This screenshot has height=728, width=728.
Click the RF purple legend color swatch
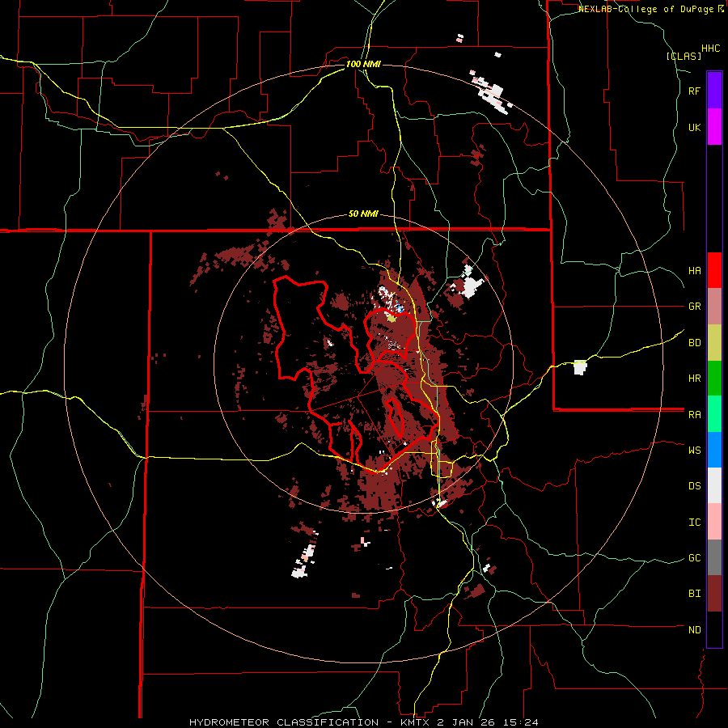(714, 91)
